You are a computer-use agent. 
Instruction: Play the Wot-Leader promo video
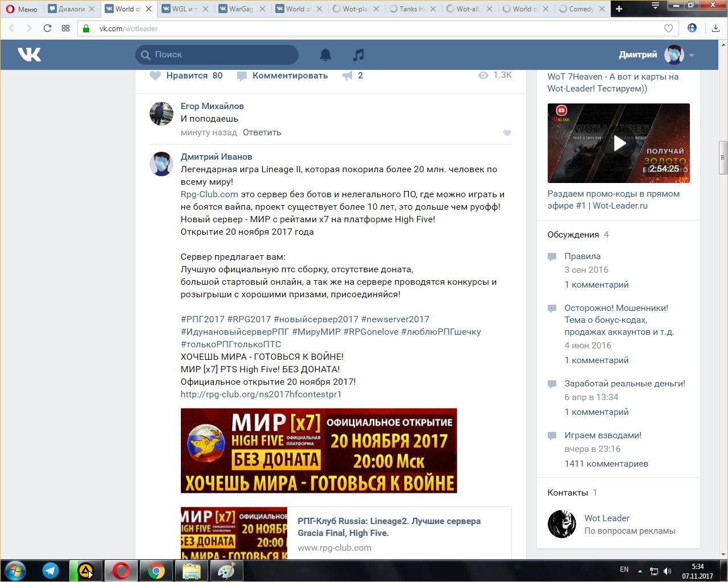(619, 143)
